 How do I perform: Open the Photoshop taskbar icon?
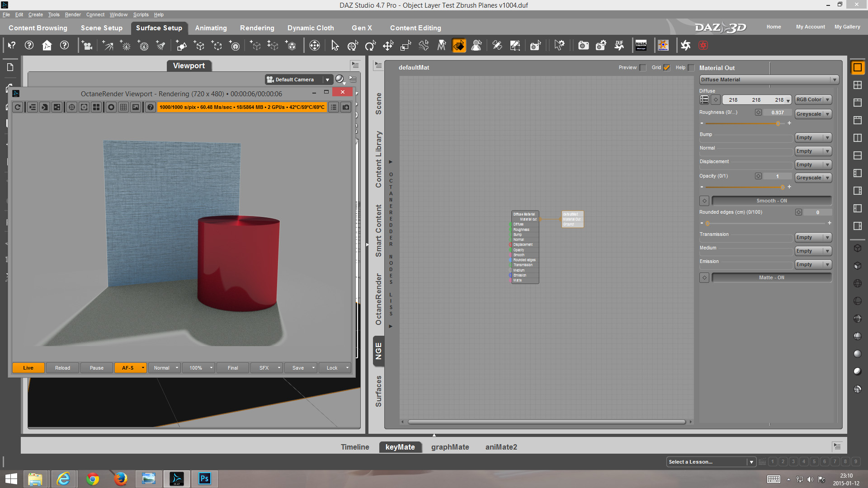(x=204, y=479)
